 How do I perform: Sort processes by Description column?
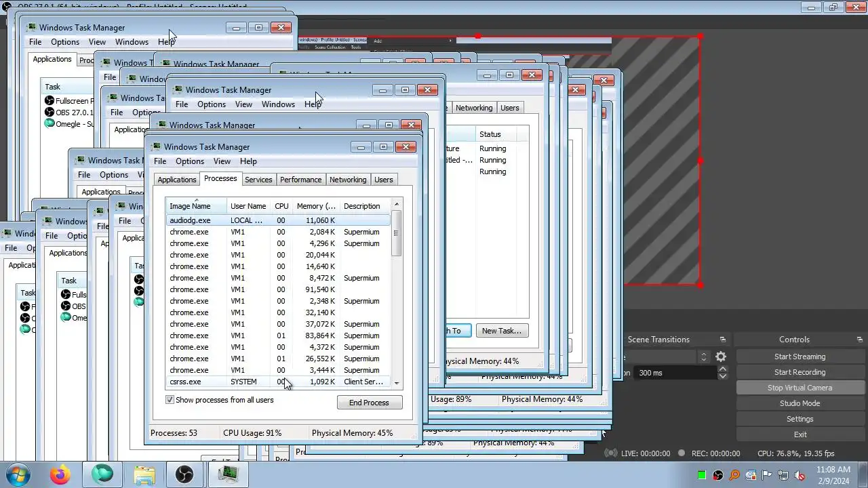(366, 206)
